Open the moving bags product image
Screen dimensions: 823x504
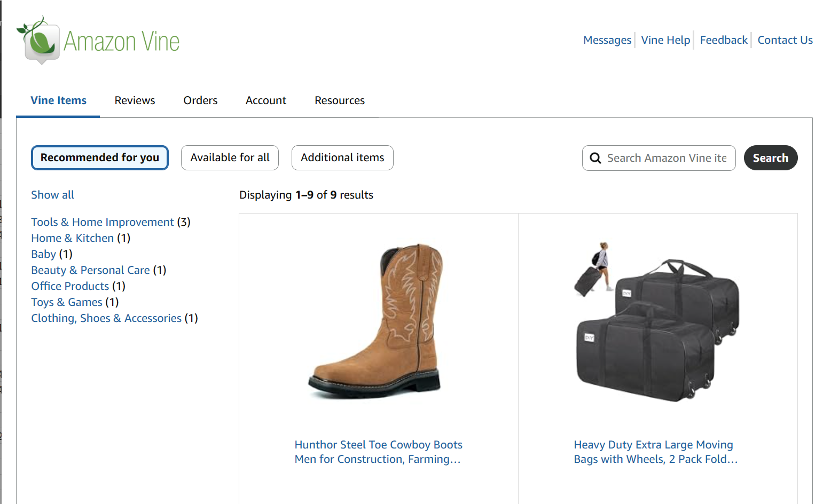(657, 321)
